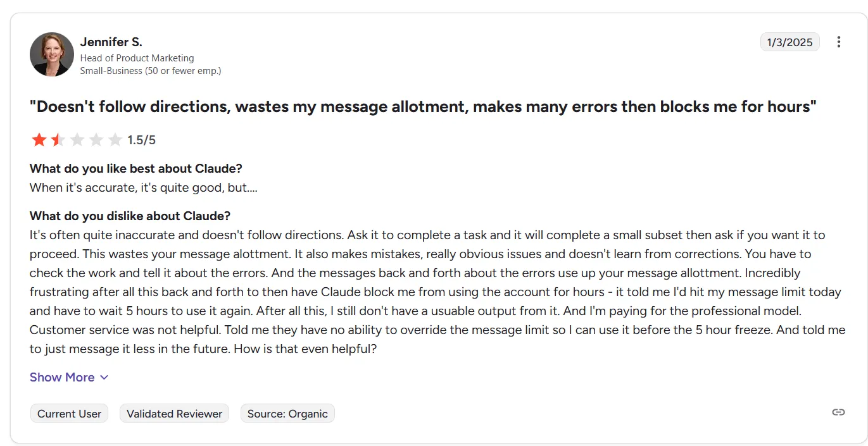Copy review link via chain icon
The image size is (868, 446).
[x=838, y=412]
